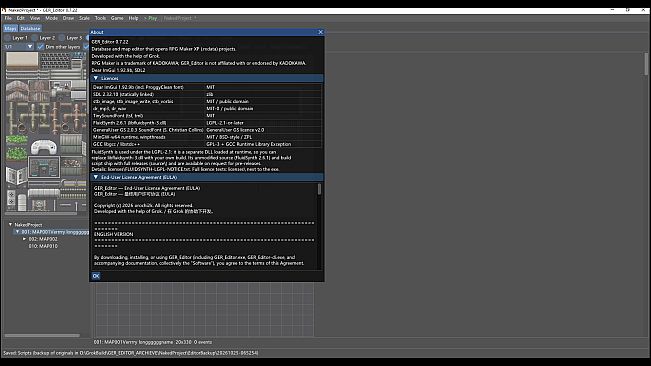This screenshot has width=651, height=366.
Task: Select map 010: MAP010 in tree
Action: (43, 246)
